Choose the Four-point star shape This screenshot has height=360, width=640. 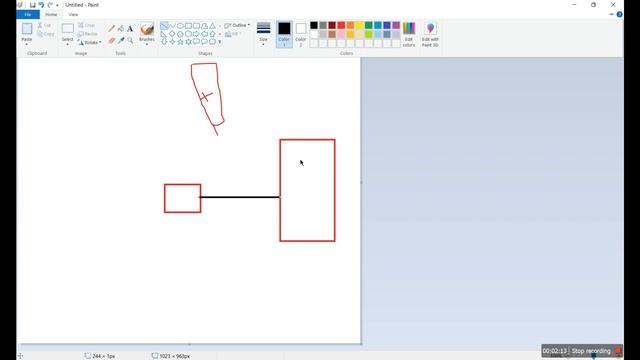point(172,42)
